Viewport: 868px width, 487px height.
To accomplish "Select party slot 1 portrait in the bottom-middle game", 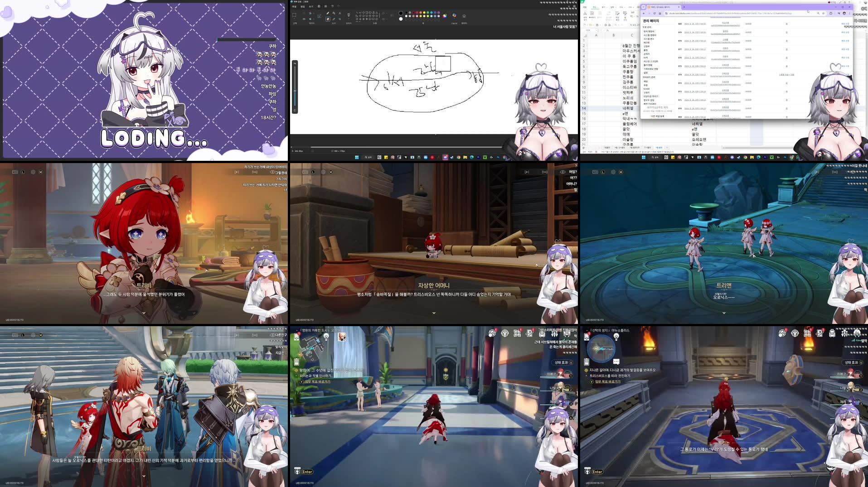I will pyautogui.click(x=560, y=374).
